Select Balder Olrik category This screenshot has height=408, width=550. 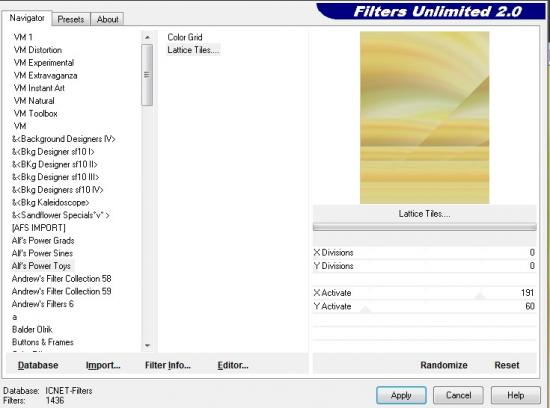click(32, 329)
